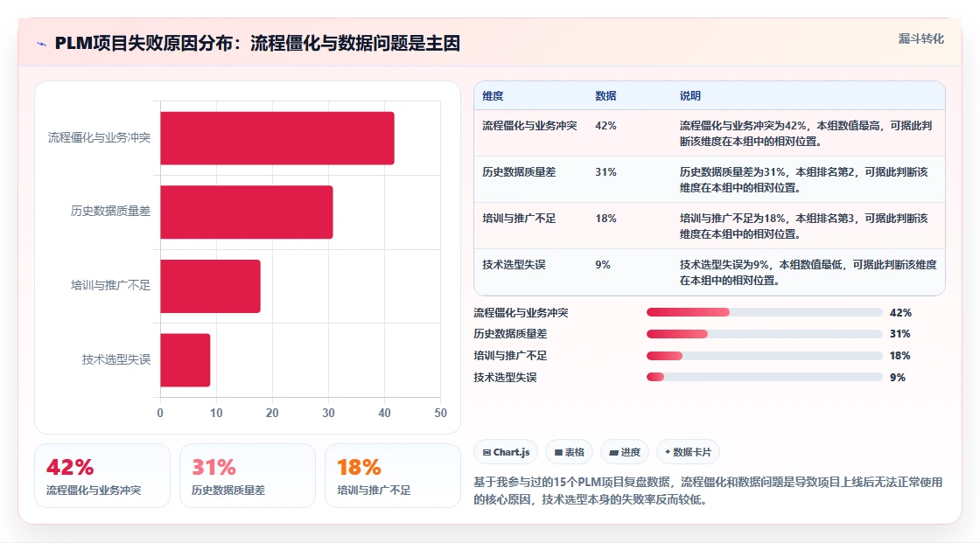Click the 培训与推广不足 bar in the chart
Screen dimensions: 980x543
pos(211,286)
